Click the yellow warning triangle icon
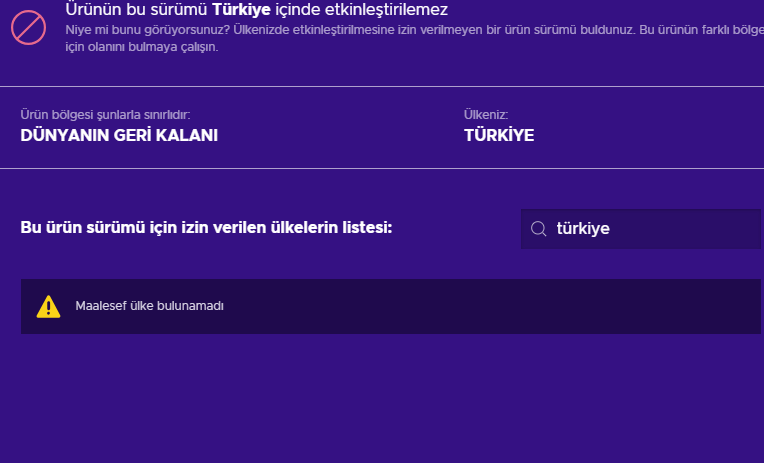Image resolution: width=764 pixels, height=463 pixels. [48, 307]
